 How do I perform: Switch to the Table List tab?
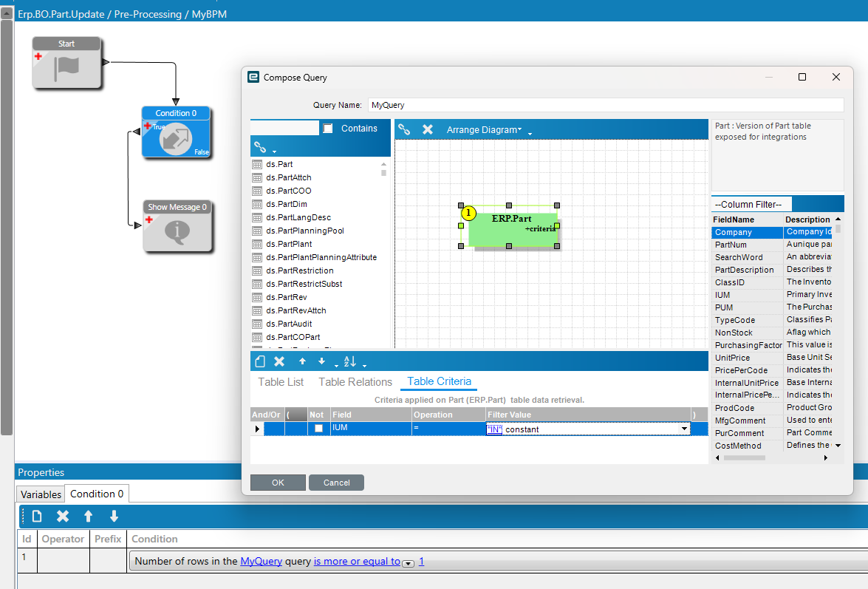point(281,382)
